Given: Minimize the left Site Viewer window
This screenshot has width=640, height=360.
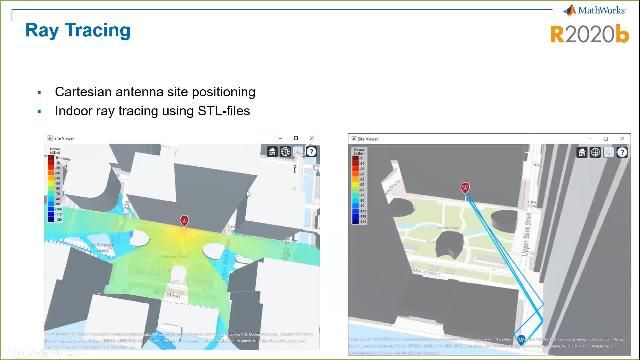Looking at the screenshot, I should (x=280, y=138).
